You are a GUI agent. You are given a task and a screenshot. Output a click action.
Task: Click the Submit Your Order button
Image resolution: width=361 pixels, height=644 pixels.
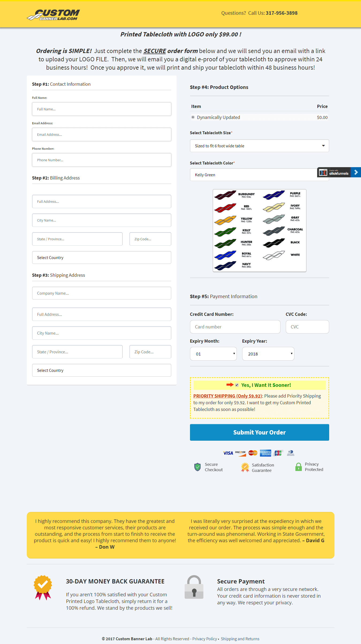(x=259, y=432)
